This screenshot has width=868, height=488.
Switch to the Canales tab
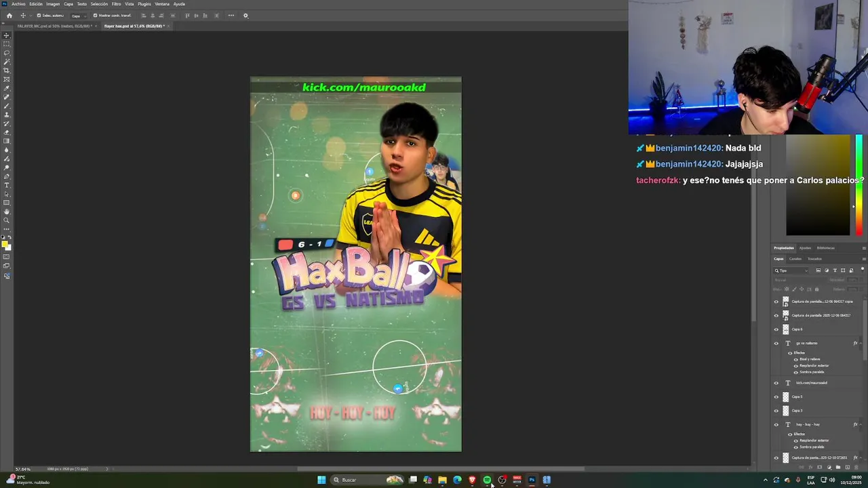pos(795,259)
